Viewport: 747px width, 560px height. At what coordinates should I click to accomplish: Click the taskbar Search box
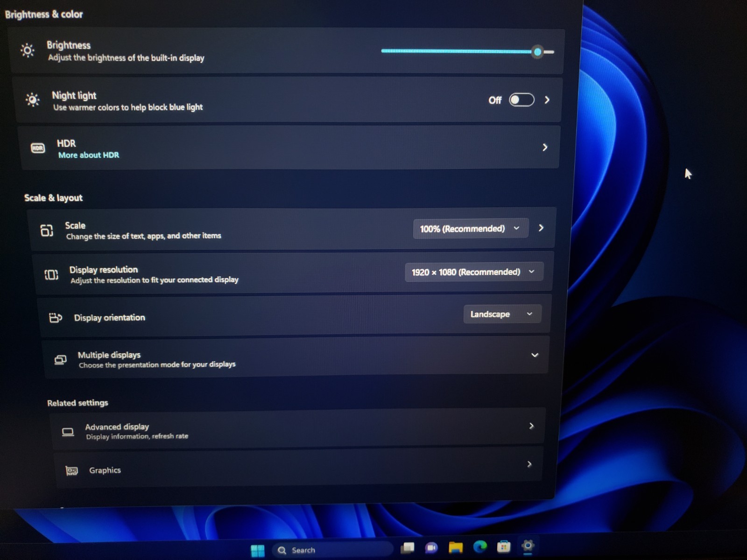332,550
